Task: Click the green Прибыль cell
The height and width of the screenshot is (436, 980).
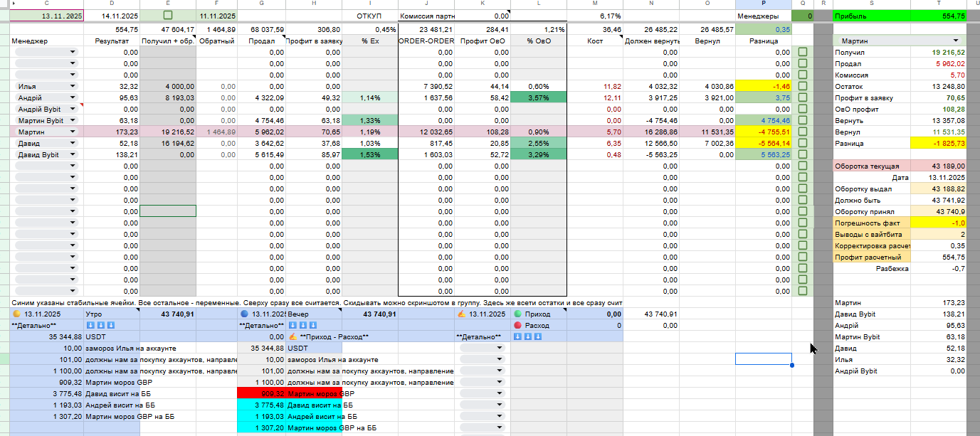Action: pyautogui.click(x=872, y=15)
